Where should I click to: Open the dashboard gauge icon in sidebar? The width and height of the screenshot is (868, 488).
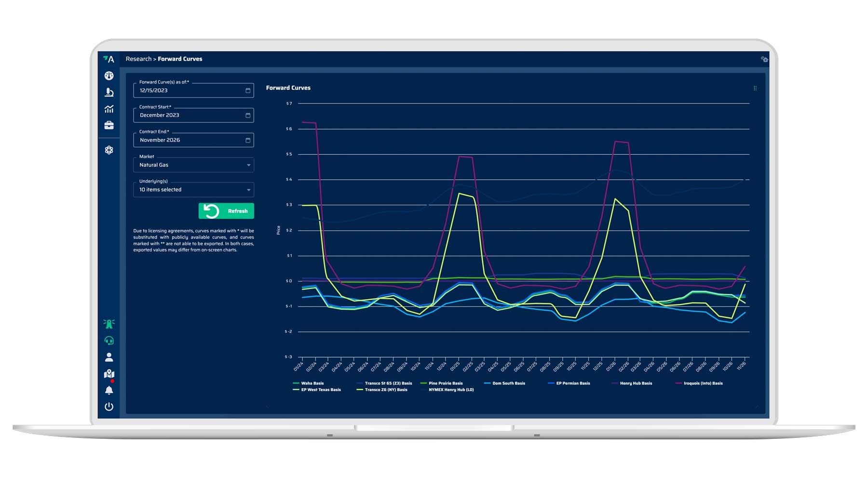coord(109,76)
